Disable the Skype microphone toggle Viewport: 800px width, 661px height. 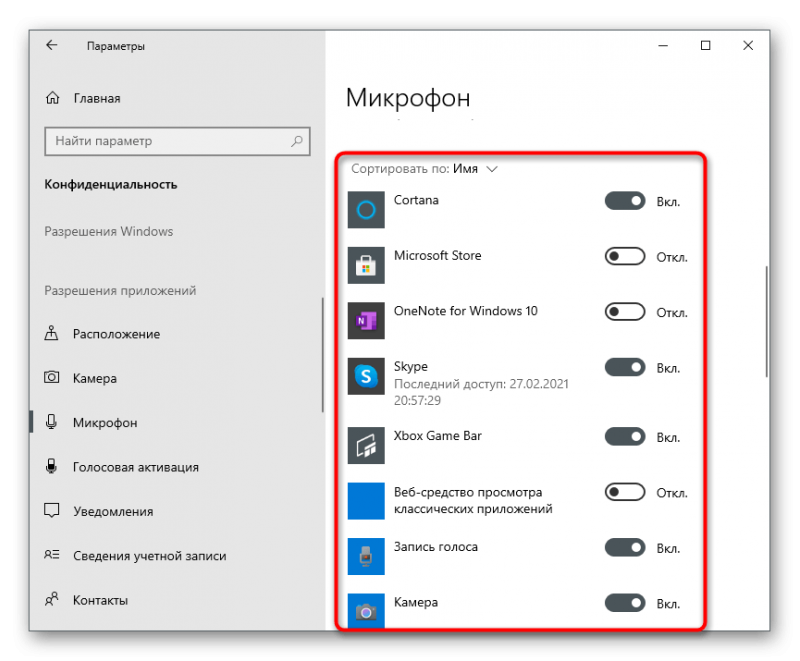point(625,367)
